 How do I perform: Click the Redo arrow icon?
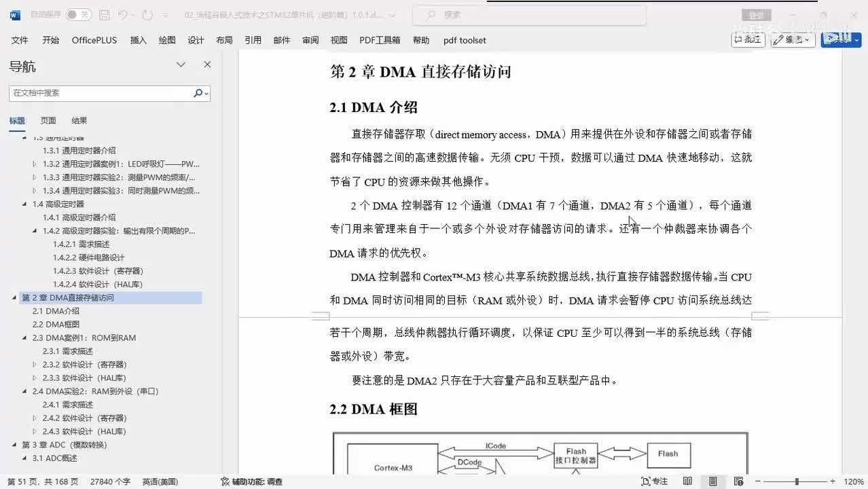coord(147,14)
